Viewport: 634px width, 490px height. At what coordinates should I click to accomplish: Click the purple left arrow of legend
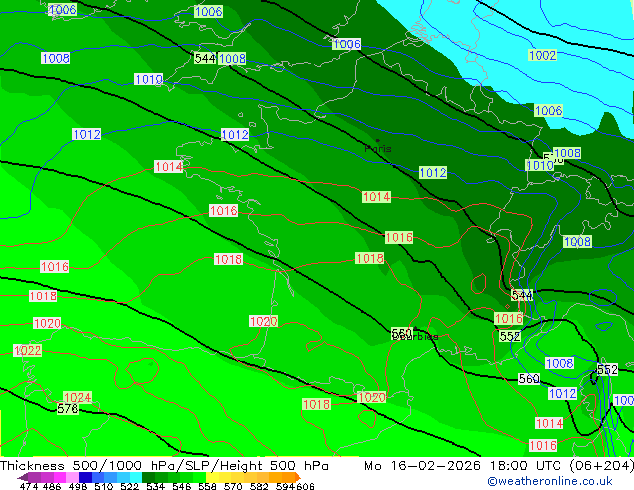(x=22, y=477)
